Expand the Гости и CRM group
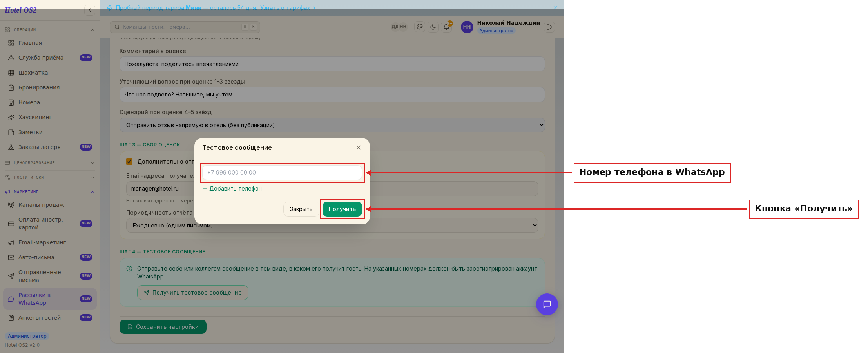 tap(50, 177)
